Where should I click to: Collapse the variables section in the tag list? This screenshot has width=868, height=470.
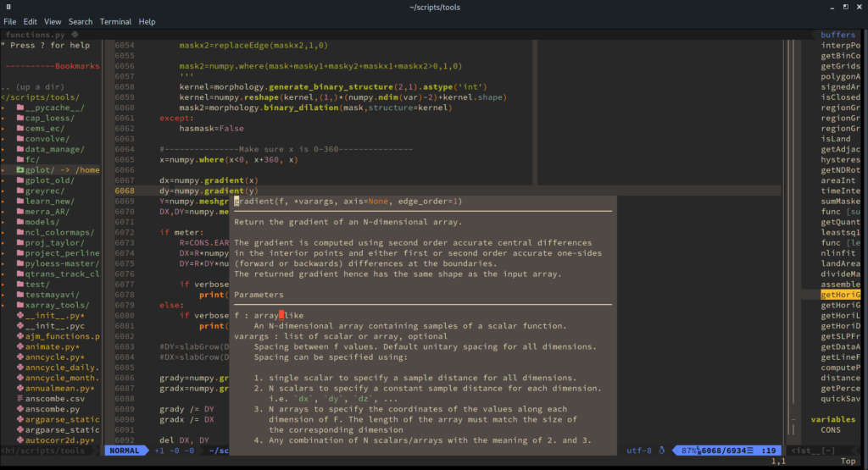pyautogui.click(x=793, y=420)
